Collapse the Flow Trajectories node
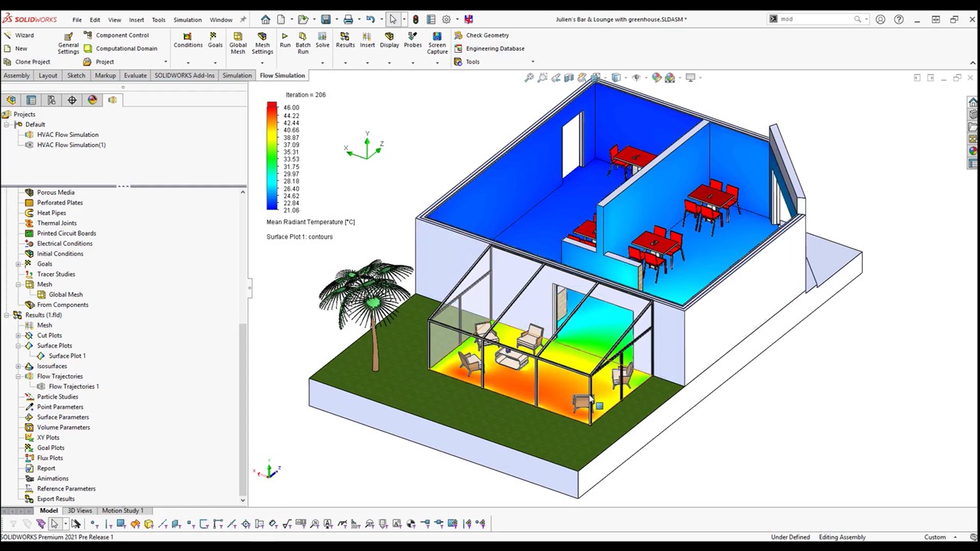Screen dimensions: 980x551 (18, 377)
